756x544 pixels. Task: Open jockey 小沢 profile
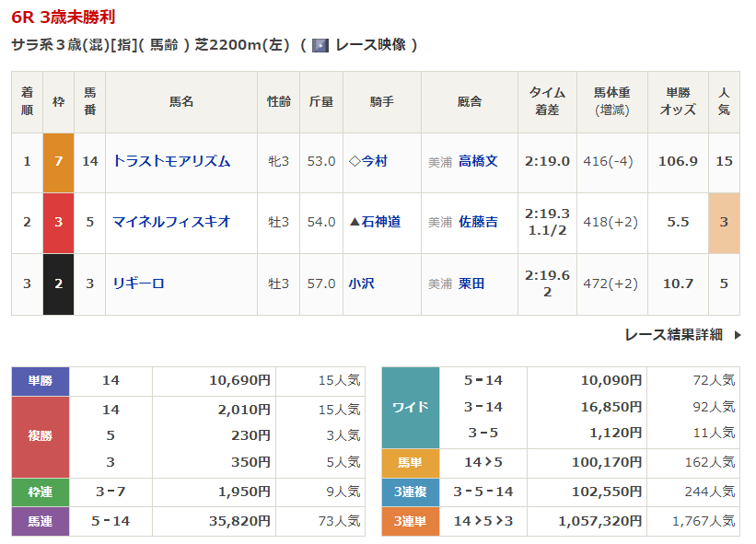pyautogui.click(x=361, y=284)
